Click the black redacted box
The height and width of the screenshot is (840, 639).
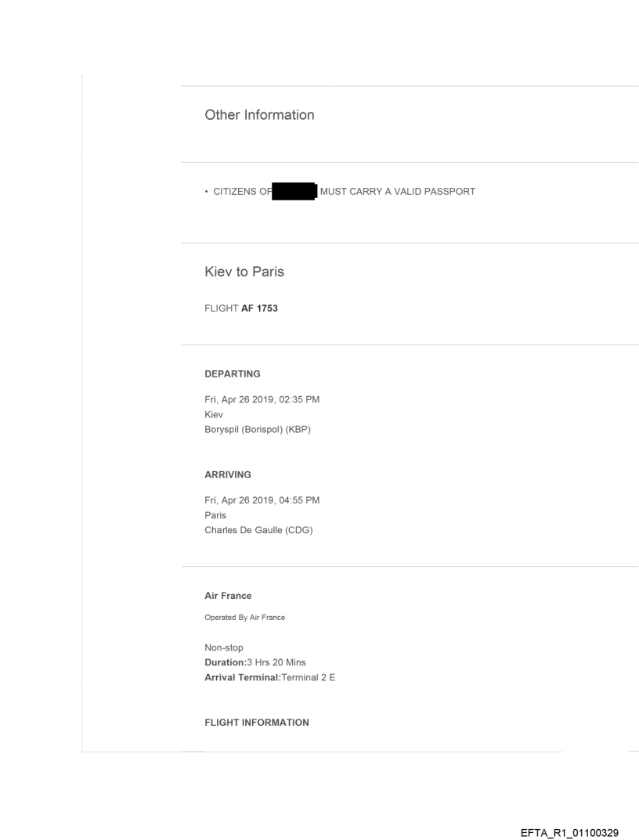pos(294,192)
